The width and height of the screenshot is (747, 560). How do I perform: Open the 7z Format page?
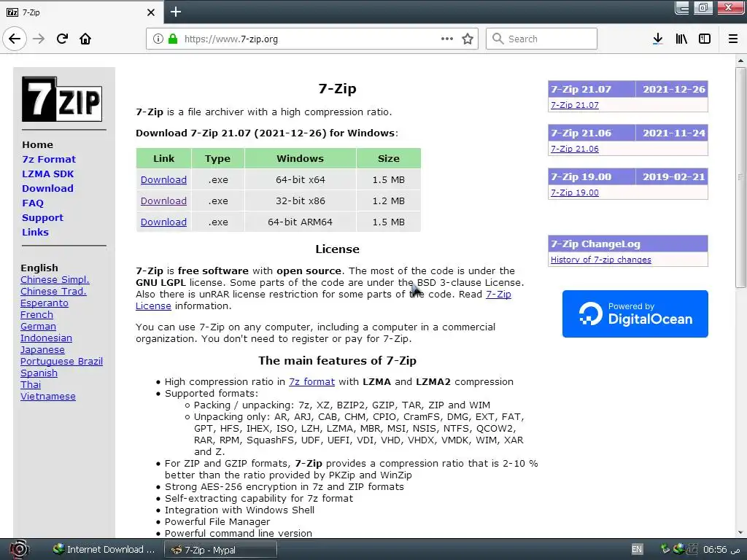coord(49,159)
